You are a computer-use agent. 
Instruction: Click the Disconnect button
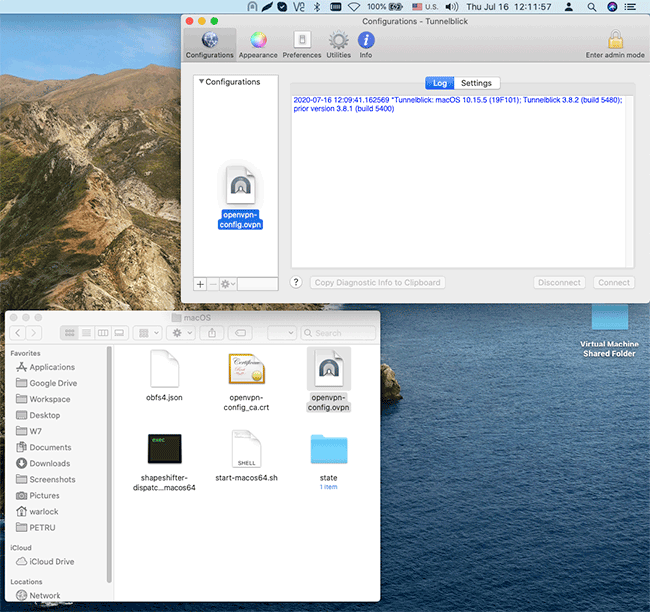[x=559, y=282]
